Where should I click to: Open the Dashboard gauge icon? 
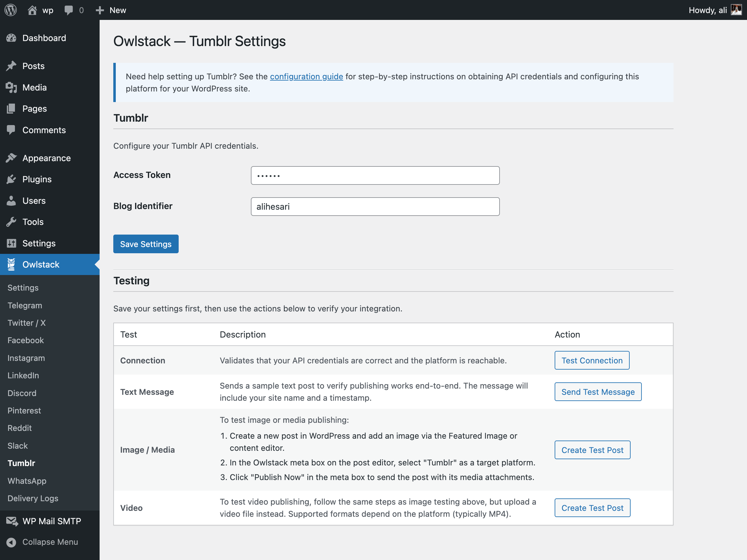tap(11, 38)
